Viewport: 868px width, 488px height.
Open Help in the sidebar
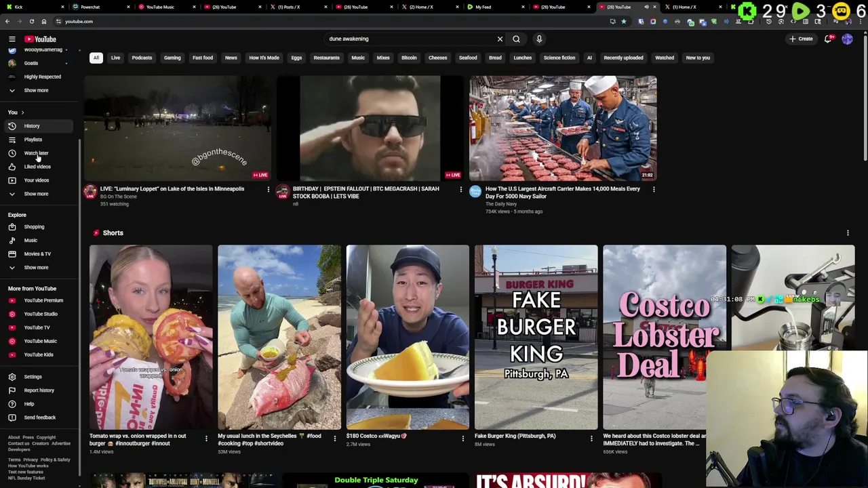39,404
